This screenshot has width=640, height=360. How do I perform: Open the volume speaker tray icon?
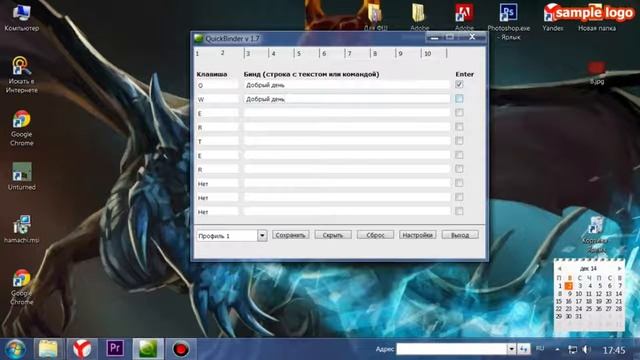pos(587,350)
